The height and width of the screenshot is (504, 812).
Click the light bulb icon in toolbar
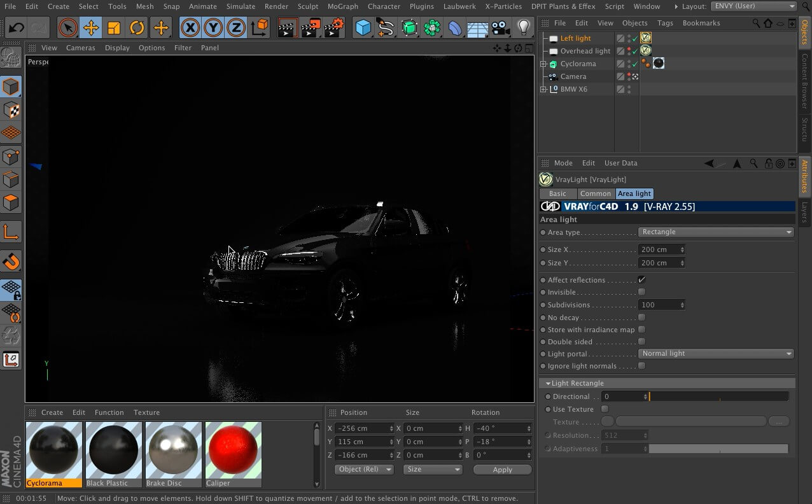523,28
